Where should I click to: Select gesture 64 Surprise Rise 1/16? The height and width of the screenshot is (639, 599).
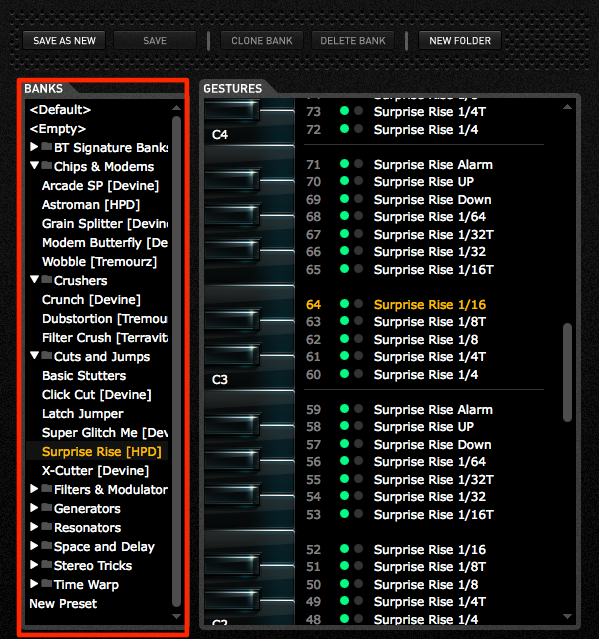tap(430, 304)
